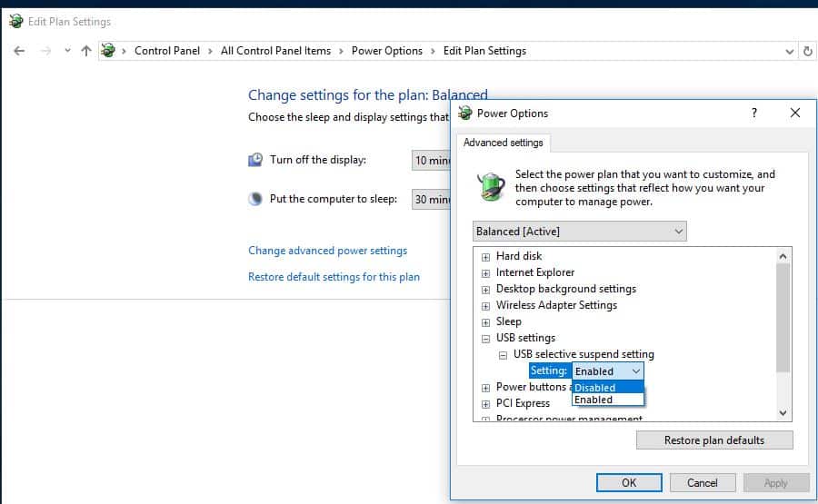The width and height of the screenshot is (818, 504).
Task: Expand the address bar history dropdown
Action: pos(789,51)
